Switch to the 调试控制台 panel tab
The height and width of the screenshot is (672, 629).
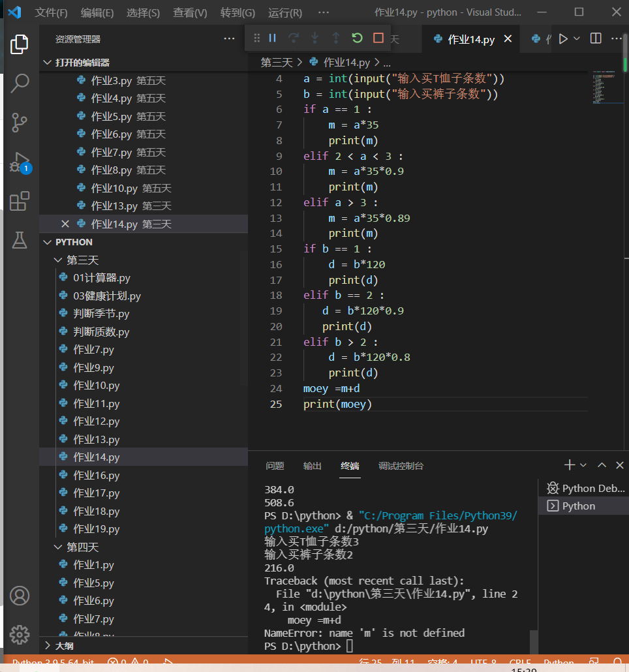(401, 466)
